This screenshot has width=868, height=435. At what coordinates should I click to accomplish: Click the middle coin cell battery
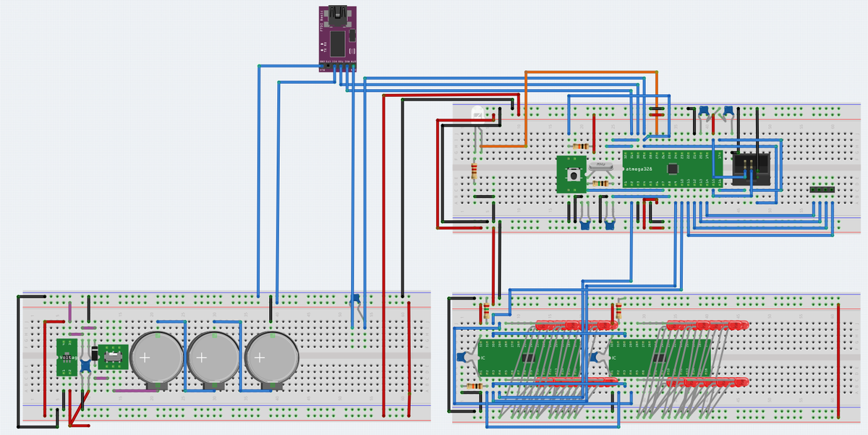211,358
